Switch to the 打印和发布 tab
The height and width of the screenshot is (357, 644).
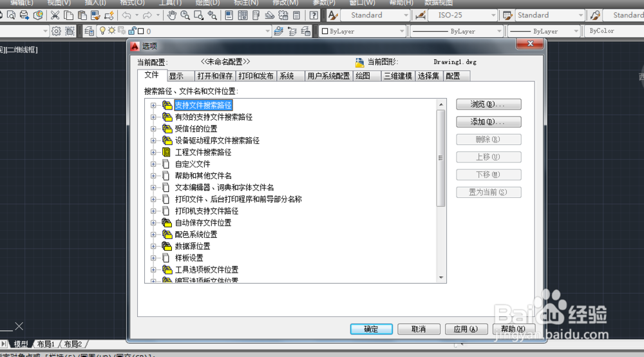tap(256, 76)
